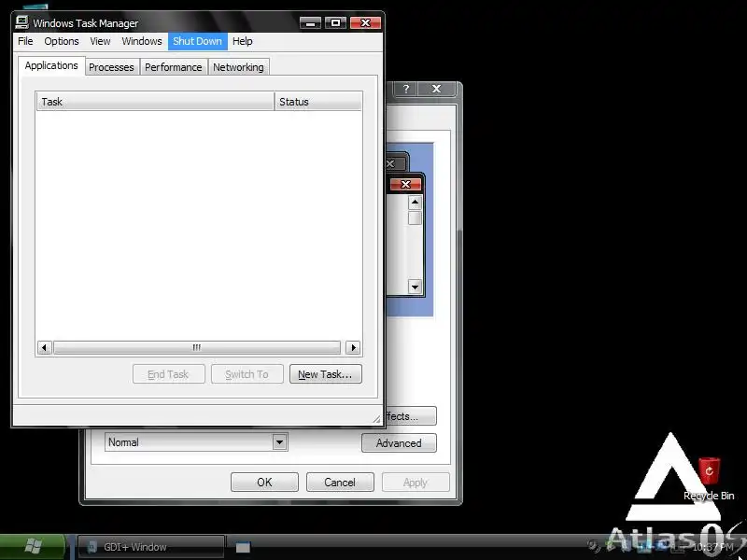Open the File menu
Screen dimensions: 747x560
(x=25, y=41)
